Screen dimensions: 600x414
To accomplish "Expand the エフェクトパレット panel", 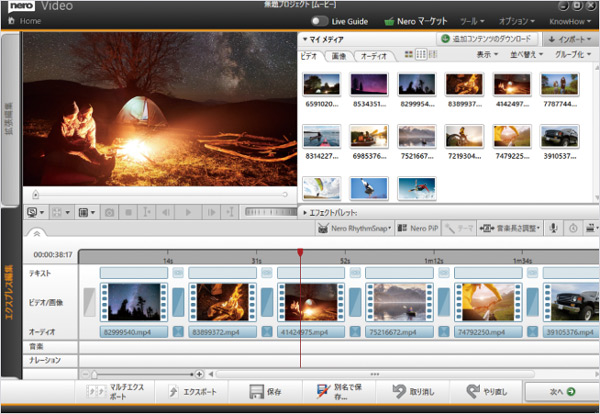I will tap(330, 212).
